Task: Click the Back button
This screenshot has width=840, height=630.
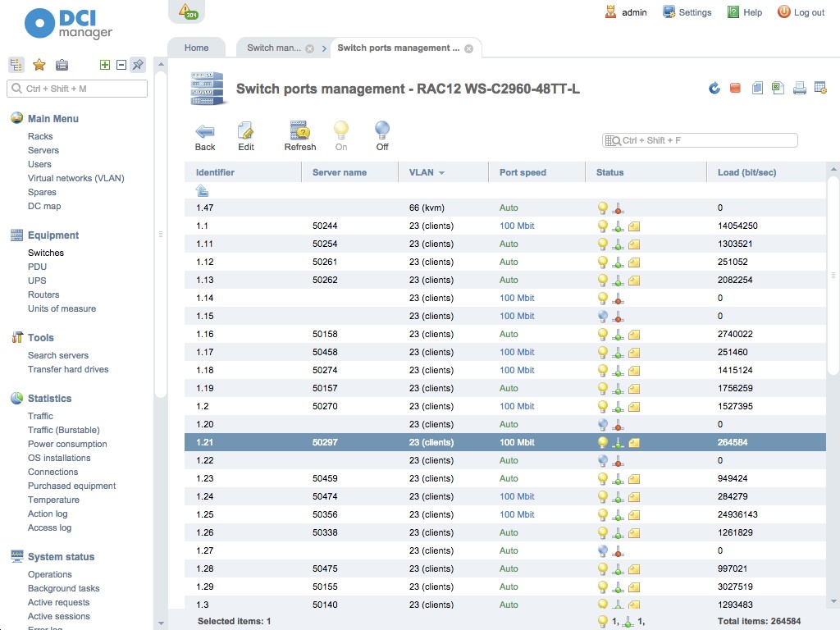Action: click(204, 133)
